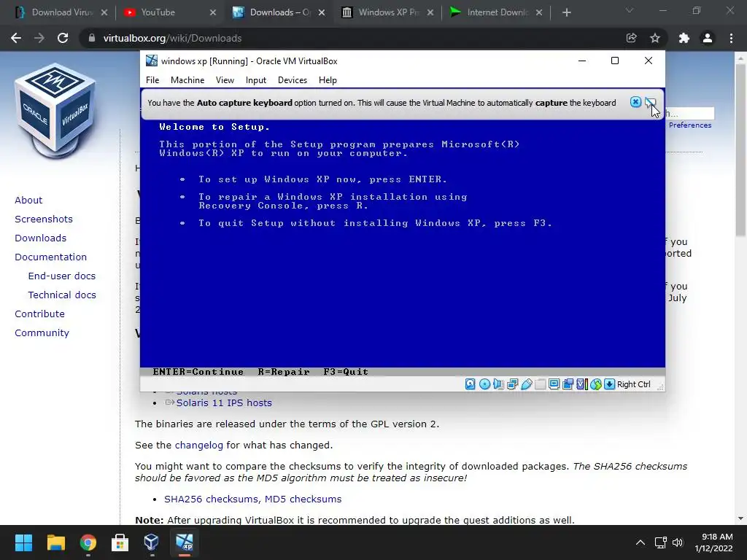Click the Right Ctrl host key label
This screenshot has height=560, width=747.
tap(634, 384)
